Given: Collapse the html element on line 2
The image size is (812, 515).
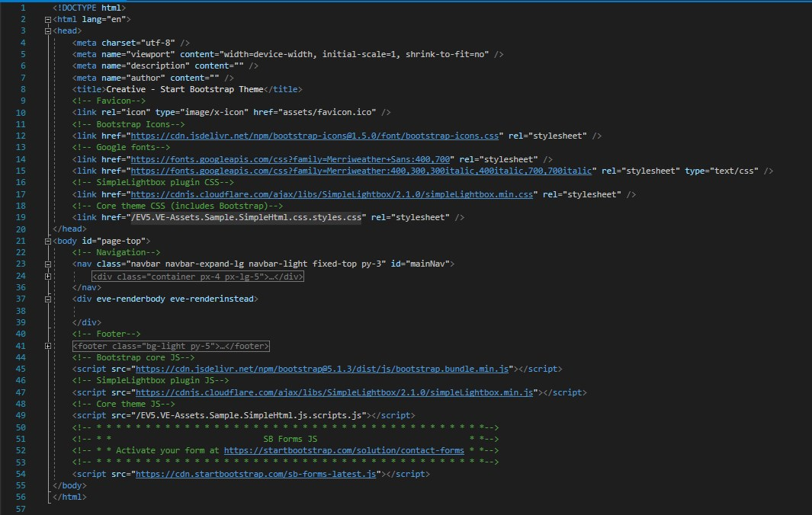Looking at the screenshot, I should 47,20.
